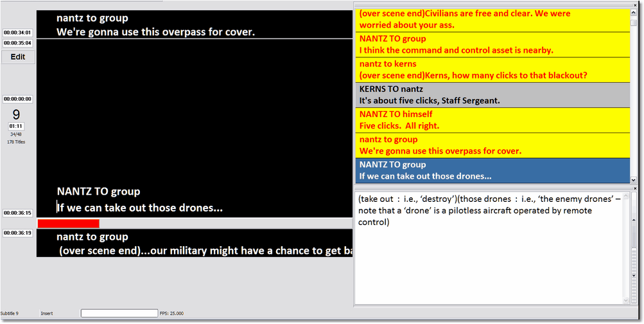Select list row 'Kerns, how many clicks to that blackout?'
The image size is (644, 324).
(492, 70)
